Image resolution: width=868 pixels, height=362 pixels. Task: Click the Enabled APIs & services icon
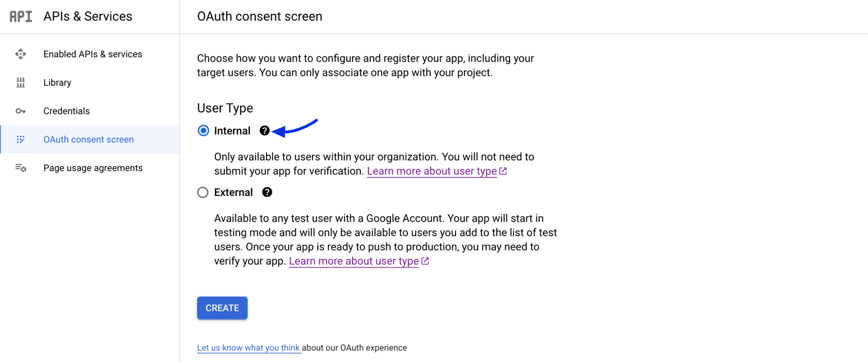click(20, 54)
